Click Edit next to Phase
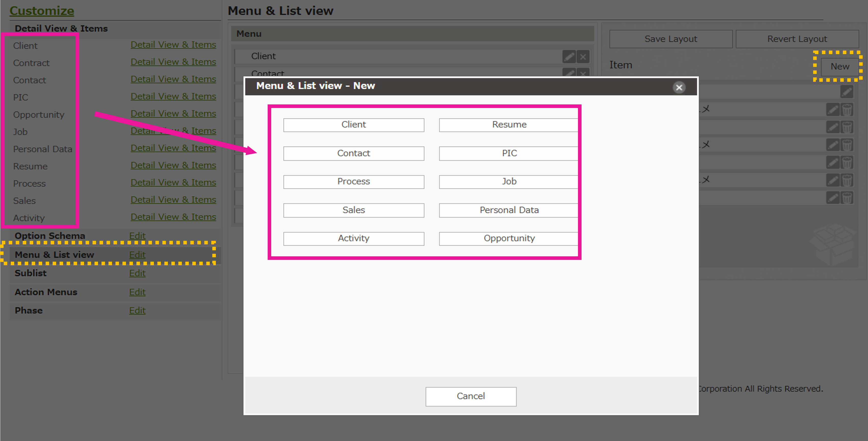The height and width of the screenshot is (441, 868). click(137, 310)
